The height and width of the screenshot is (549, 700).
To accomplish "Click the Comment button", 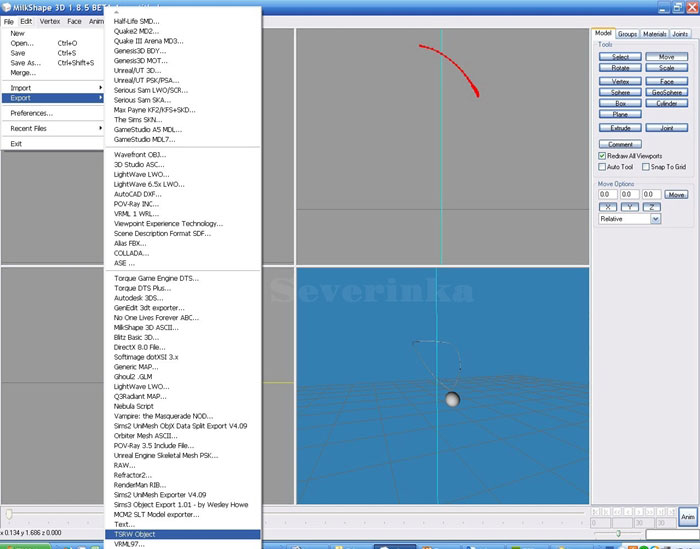I will (x=620, y=144).
